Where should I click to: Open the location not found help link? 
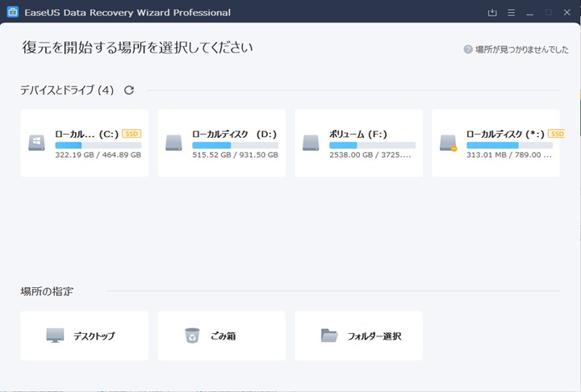pos(522,49)
